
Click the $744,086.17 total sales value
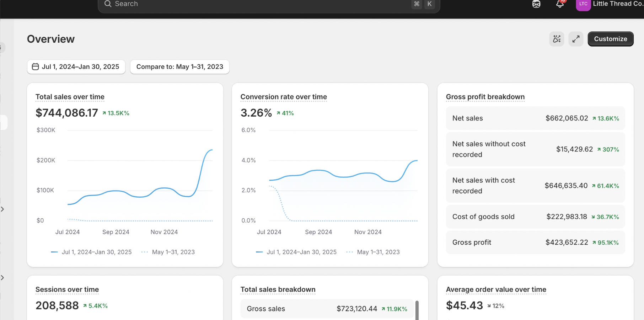coord(67,113)
